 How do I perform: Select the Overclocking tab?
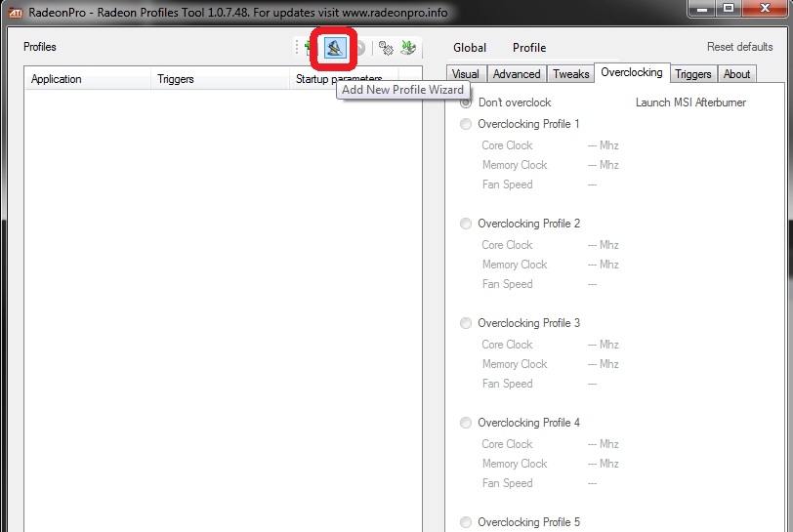click(x=632, y=72)
